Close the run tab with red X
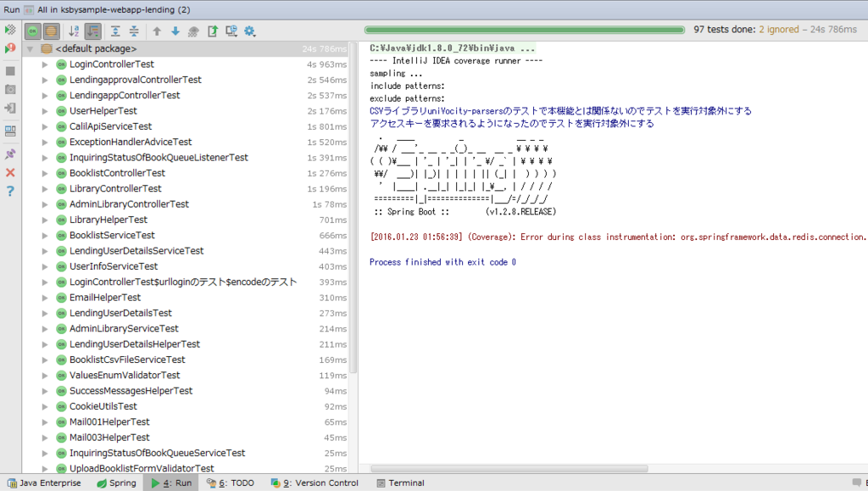868x491 pixels. pos(10,173)
